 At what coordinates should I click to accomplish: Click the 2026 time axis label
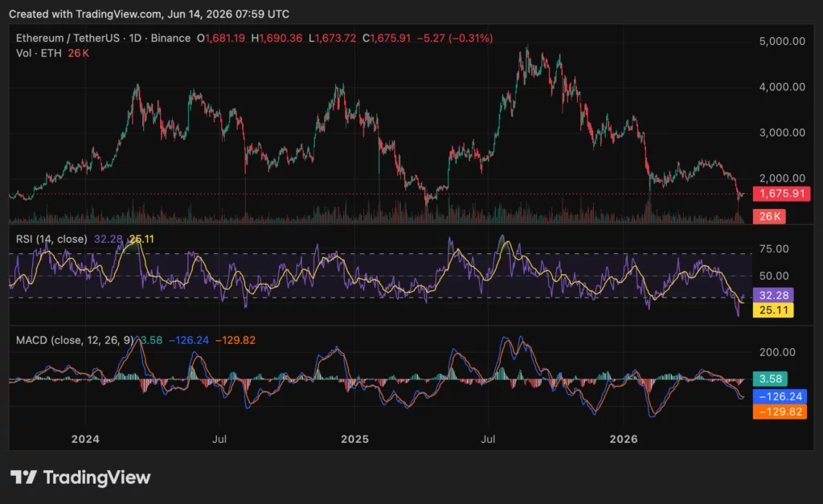pos(624,439)
